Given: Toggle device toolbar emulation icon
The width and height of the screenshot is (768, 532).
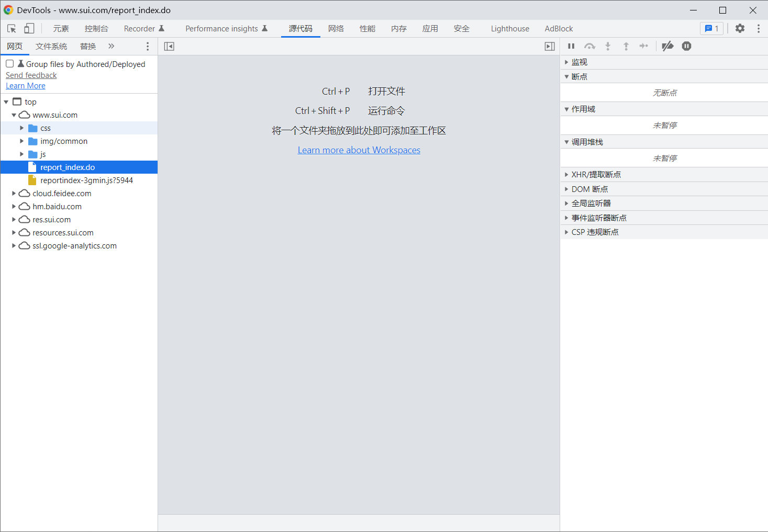Looking at the screenshot, I should click(29, 29).
